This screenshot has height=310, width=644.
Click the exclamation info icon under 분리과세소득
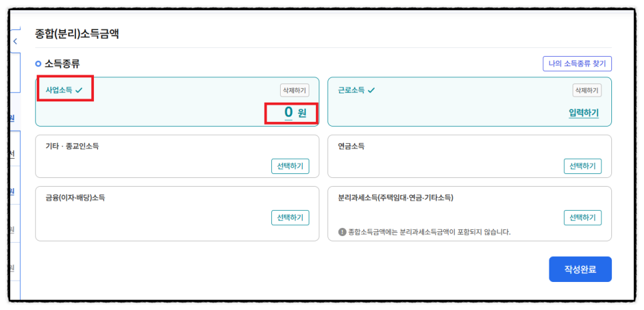coord(342,232)
